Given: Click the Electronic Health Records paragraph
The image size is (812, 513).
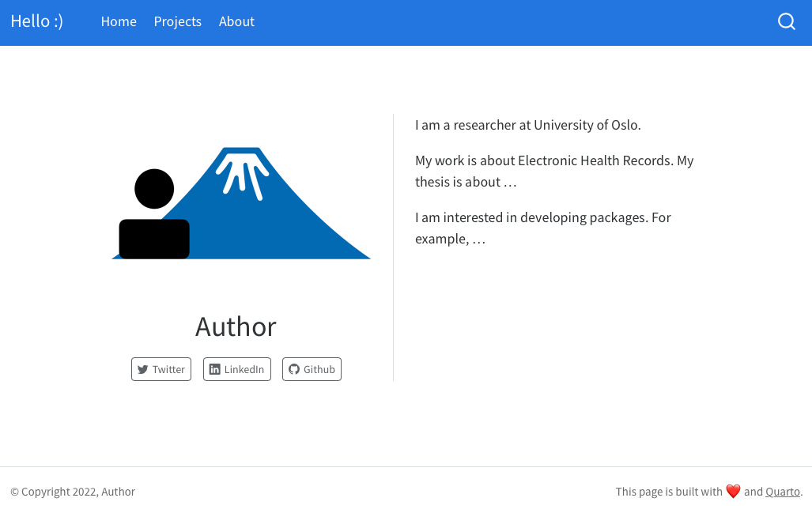Looking at the screenshot, I should point(553,171).
